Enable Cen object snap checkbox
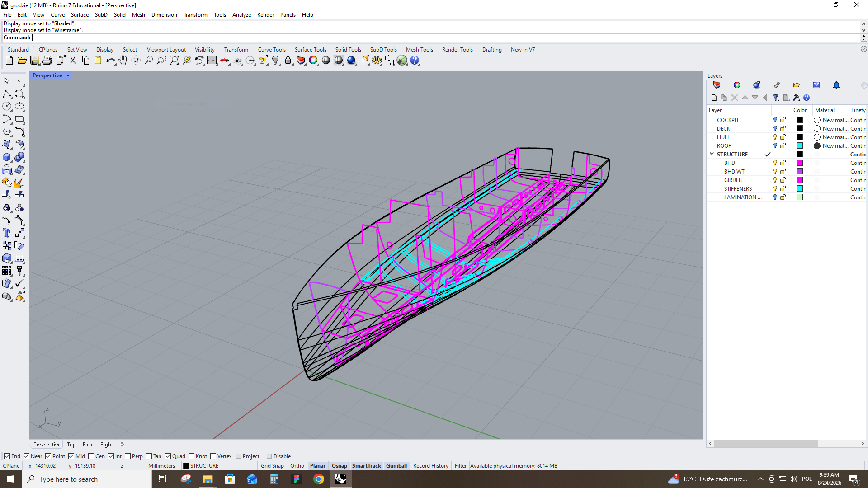 tap(91, 456)
